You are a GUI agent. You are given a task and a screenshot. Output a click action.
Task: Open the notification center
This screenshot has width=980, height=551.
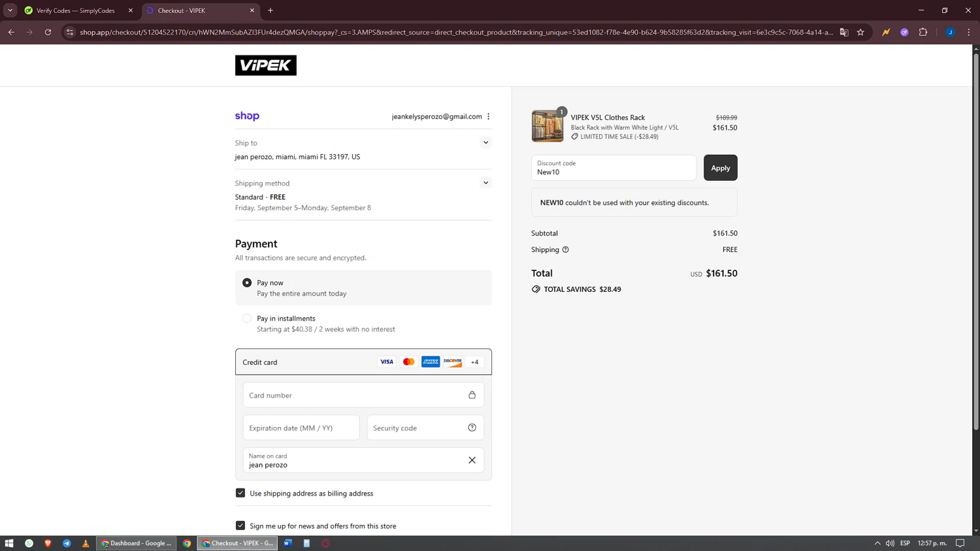960,543
